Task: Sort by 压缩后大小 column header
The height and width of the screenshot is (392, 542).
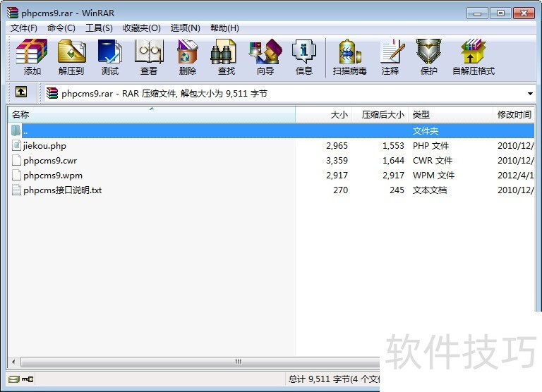Action: click(x=380, y=114)
